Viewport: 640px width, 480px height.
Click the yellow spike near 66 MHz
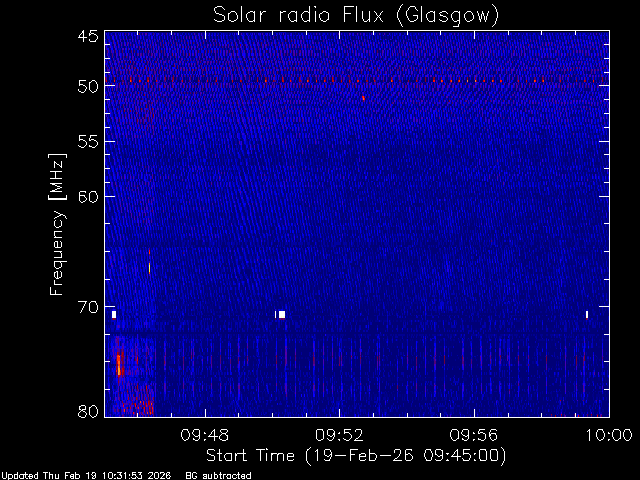[149, 268]
